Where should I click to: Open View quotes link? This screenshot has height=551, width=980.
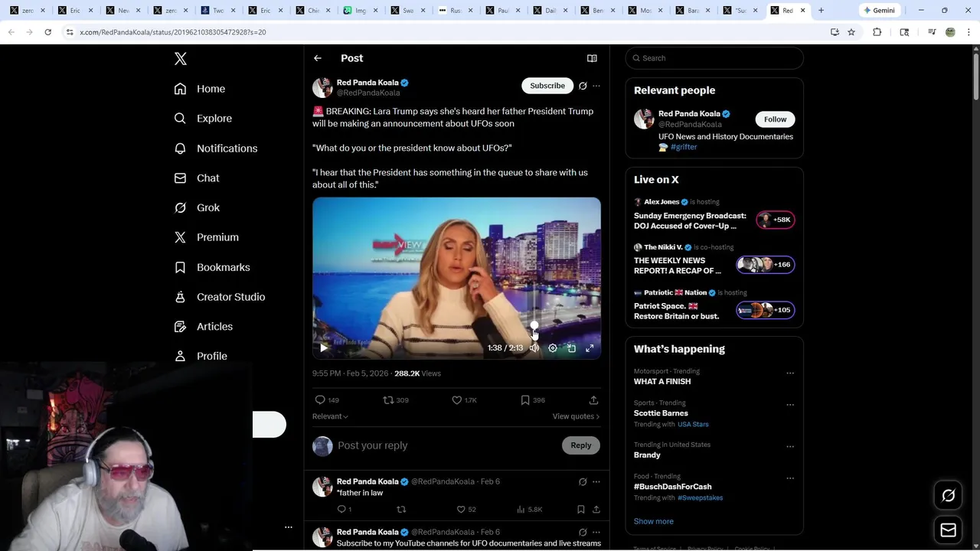click(x=576, y=416)
